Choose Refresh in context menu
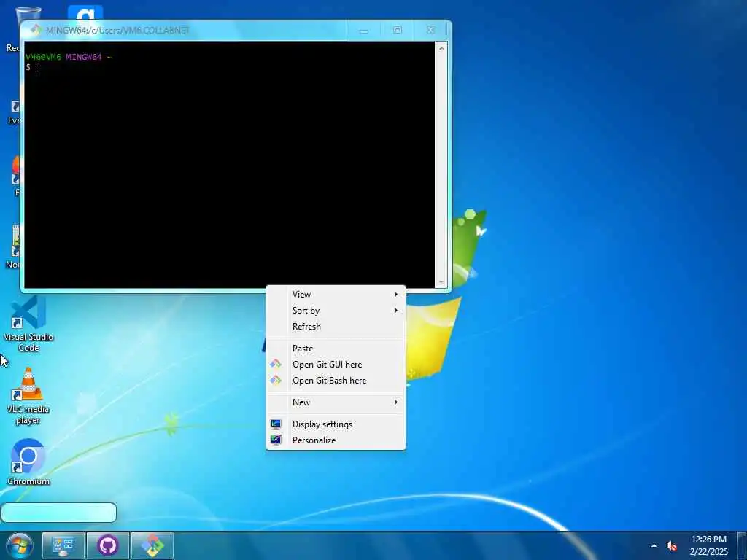Viewport: 747px width, 560px height. tap(336, 327)
